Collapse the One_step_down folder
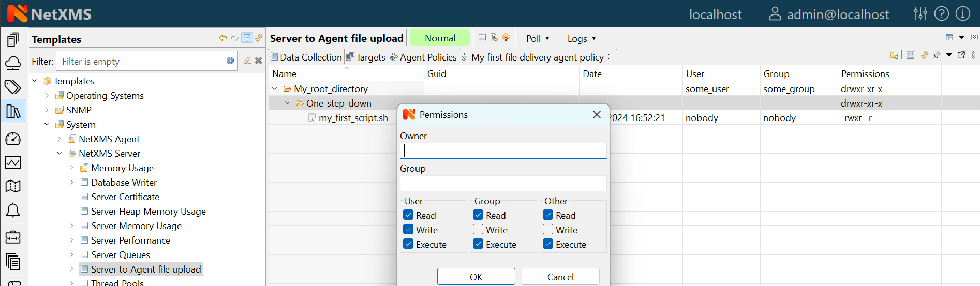 287,103
